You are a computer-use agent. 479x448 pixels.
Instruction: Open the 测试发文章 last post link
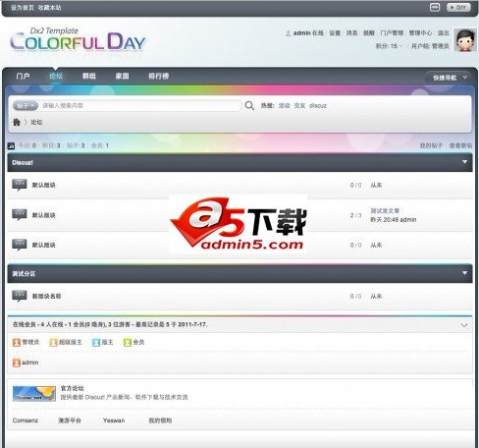tap(385, 210)
